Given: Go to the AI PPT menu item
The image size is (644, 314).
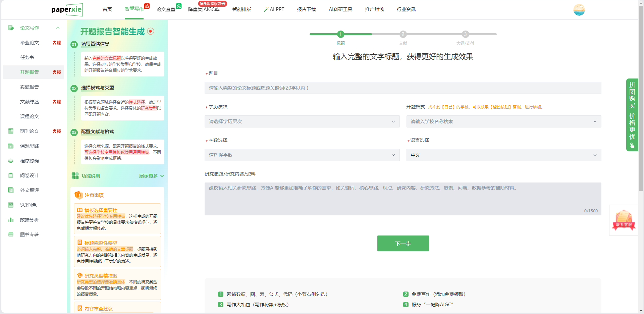Looking at the screenshot, I should point(274,9).
